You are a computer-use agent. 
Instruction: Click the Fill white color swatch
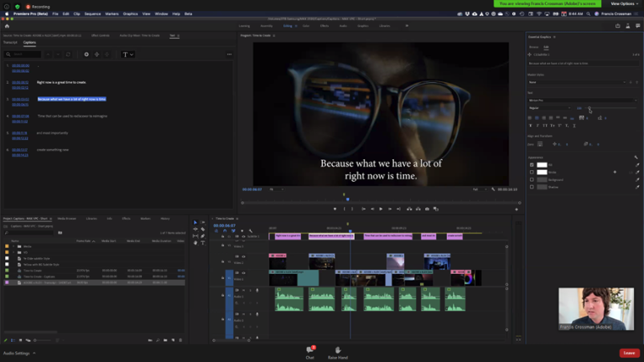543,165
